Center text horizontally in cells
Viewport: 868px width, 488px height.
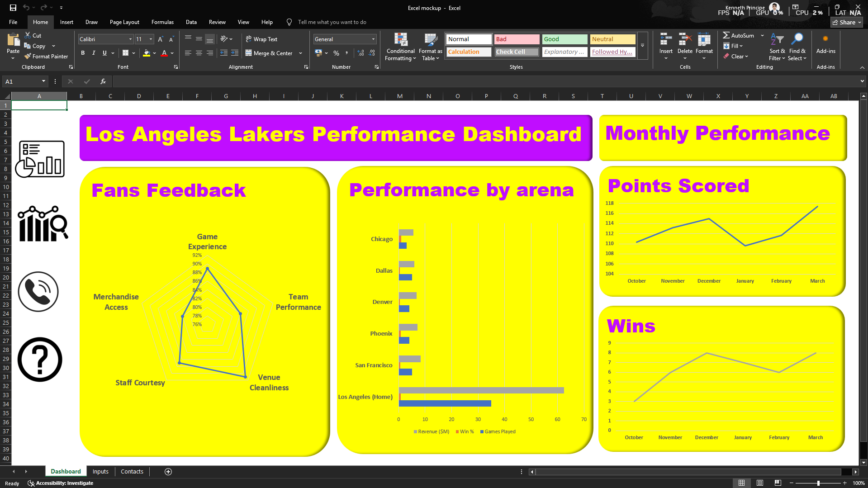pyautogui.click(x=199, y=53)
